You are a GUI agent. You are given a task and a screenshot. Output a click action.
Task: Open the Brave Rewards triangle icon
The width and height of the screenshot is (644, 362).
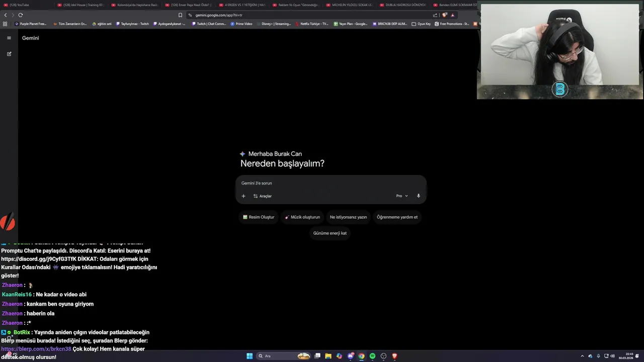(x=452, y=15)
